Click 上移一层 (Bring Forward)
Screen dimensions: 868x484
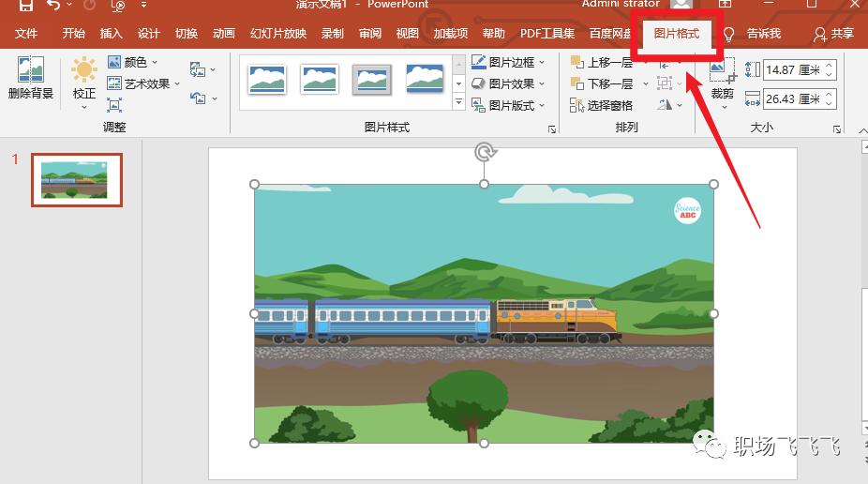602,63
